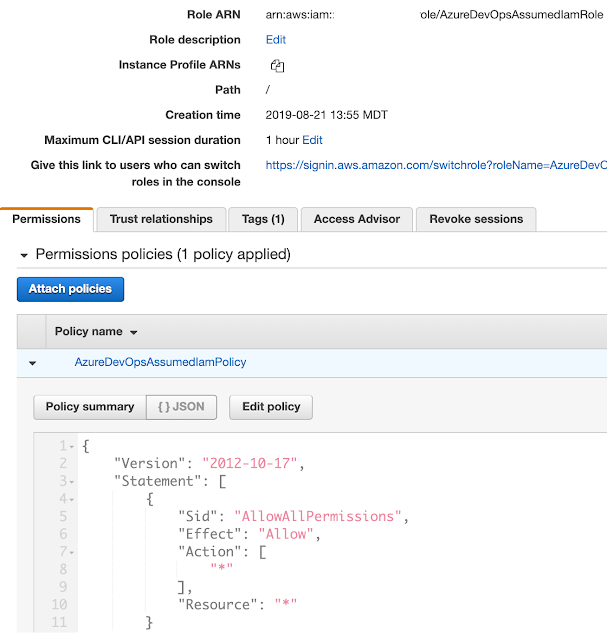The width and height of the screenshot is (607, 640).
Task: Fold JSON at line 1
Action: (72, 447)
